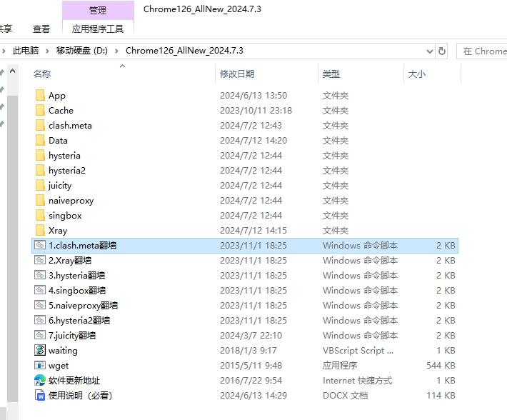Click the date 2023/10/11 23:18 for Cache
This screenshot has height=420, width=507.
(x=256, y=111)
